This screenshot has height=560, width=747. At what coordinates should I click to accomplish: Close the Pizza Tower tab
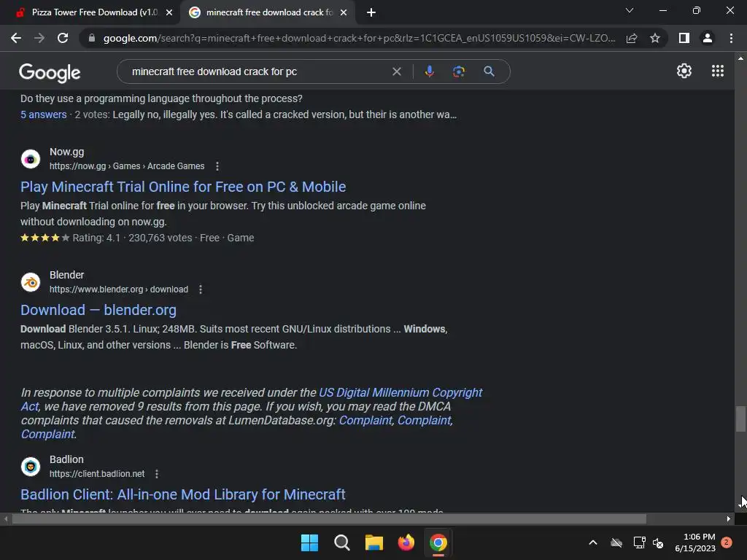169,12
